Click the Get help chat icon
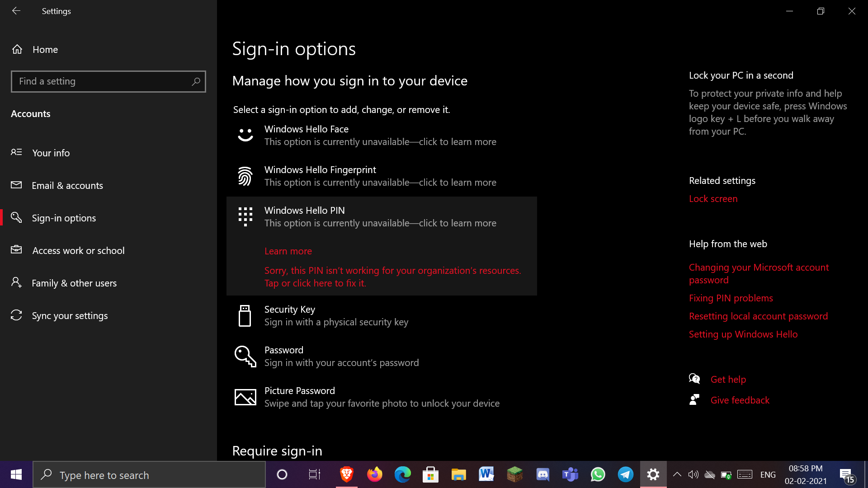The height and width of the screenshot is (488, 868). pyautogui.click(x=694, y=379)
